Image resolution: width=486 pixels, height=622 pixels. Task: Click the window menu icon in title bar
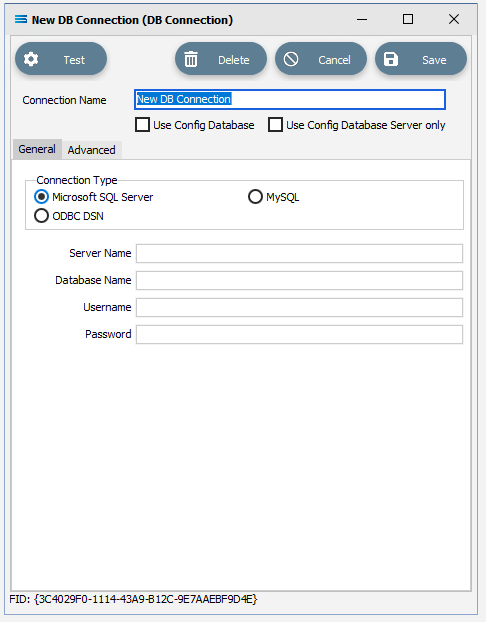tap(21, 19)
